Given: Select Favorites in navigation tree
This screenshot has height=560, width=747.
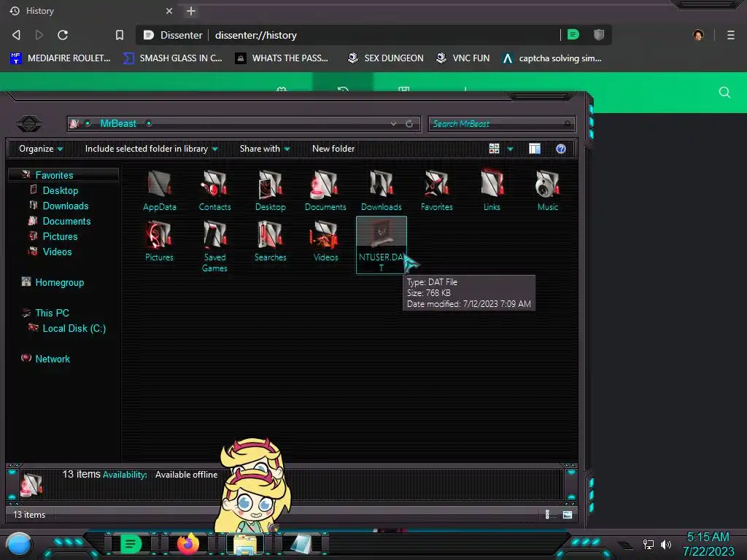Looking at the screenshot, I should [54, 175].
